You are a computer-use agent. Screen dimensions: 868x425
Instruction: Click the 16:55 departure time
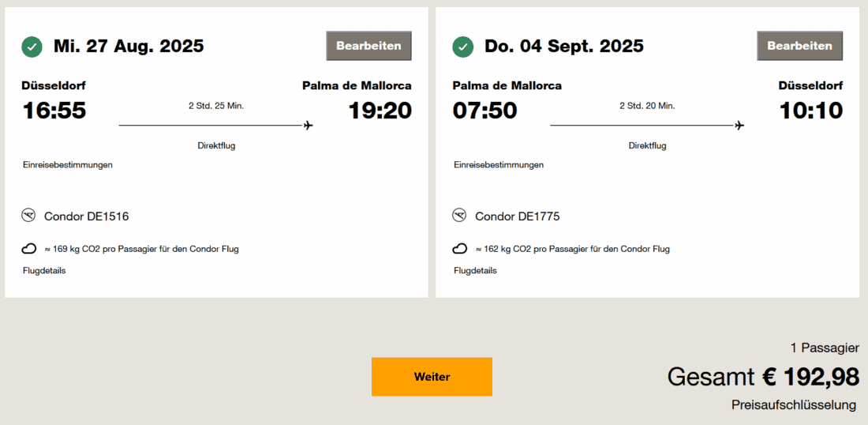(x=54, y=111)
